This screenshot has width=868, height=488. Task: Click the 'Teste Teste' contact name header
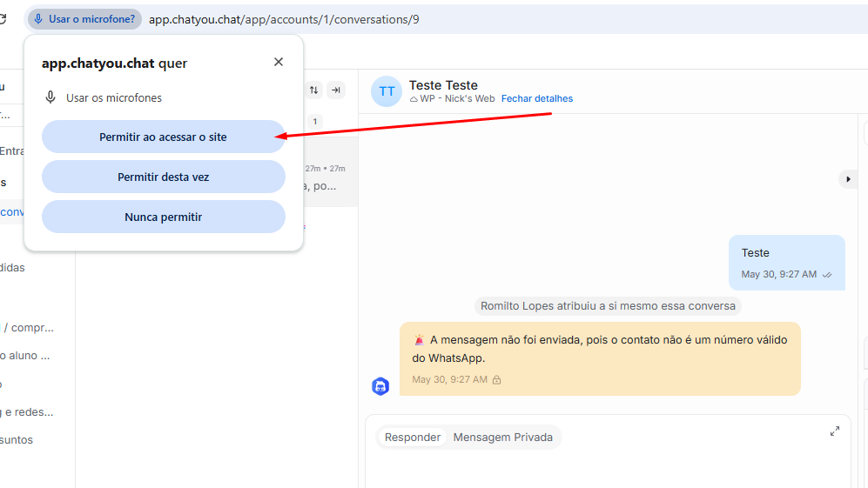click(x=443, y=84)
